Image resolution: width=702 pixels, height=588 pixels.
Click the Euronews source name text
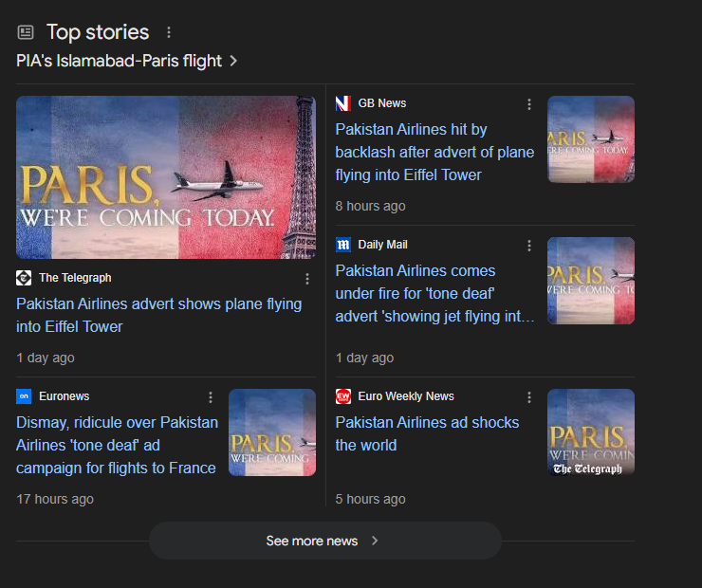tap(64, 396)
